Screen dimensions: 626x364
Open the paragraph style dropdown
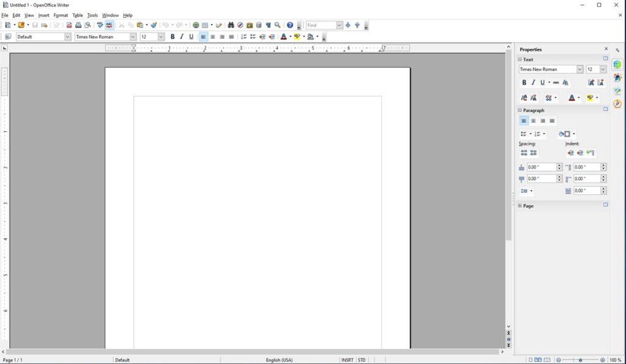tap(67, 37)
